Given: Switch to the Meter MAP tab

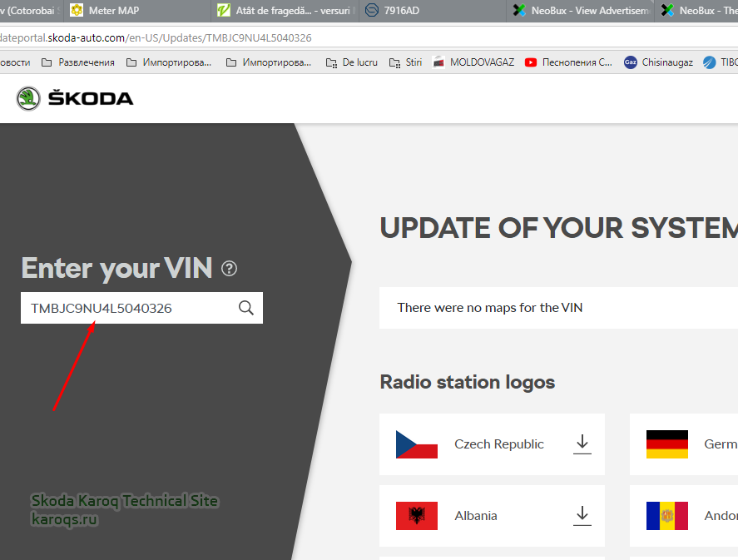Looking at the screenshot, I should pos(137,10).
